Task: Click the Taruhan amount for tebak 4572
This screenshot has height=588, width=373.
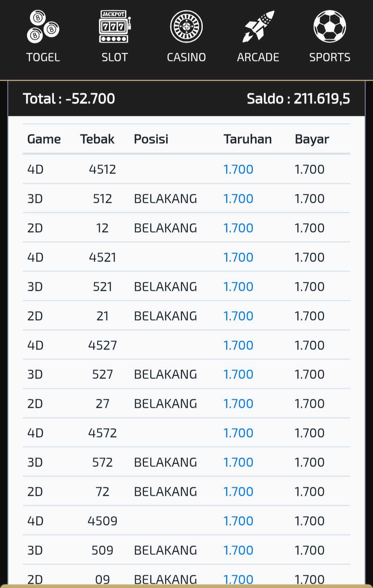Action: click(238, 433)
